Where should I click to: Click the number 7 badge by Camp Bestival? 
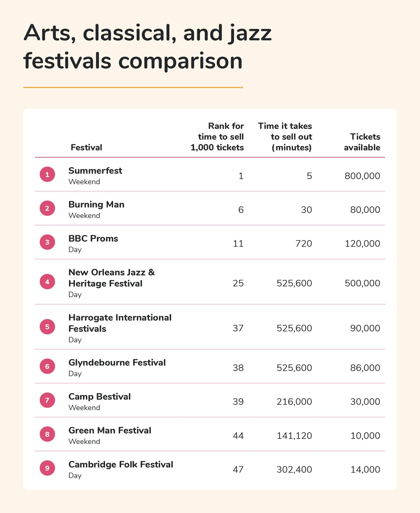click(47, 400)
